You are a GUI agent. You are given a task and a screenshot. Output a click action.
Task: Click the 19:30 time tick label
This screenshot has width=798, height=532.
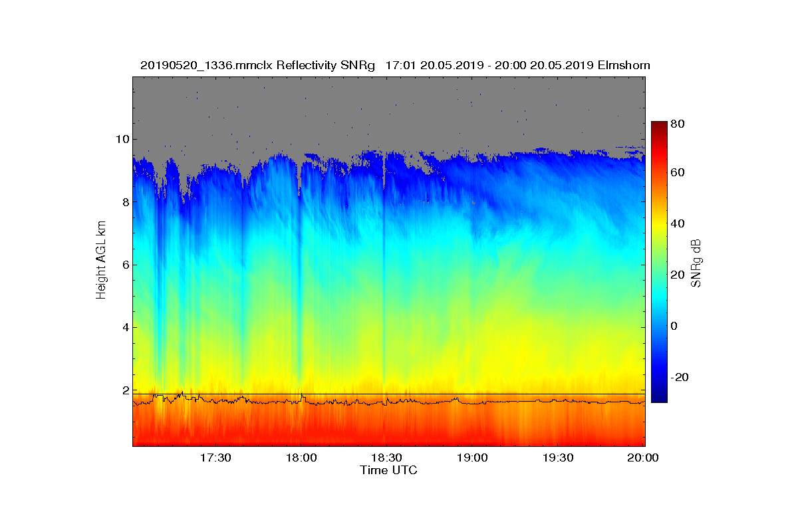[559, 458]
